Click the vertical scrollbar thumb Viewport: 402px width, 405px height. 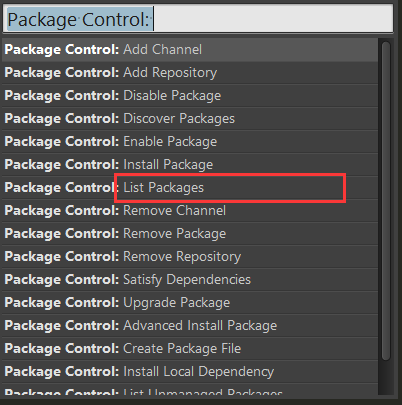[386, 201]
